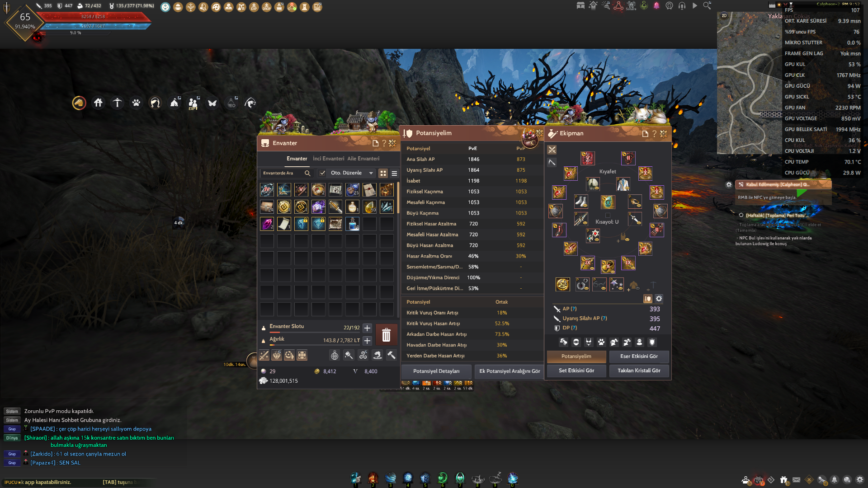
Task: Click the Potansiyelim button in Ekipman
Action: pos(576,357)
